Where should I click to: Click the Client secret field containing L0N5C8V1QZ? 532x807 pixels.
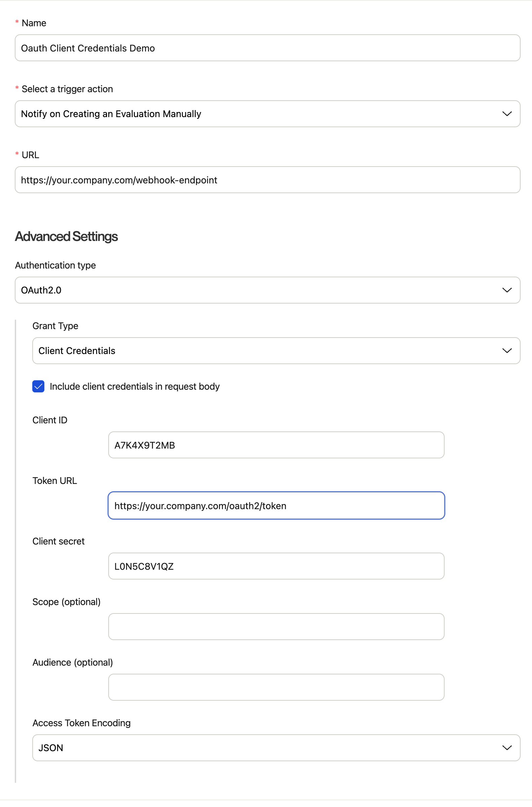276,566
